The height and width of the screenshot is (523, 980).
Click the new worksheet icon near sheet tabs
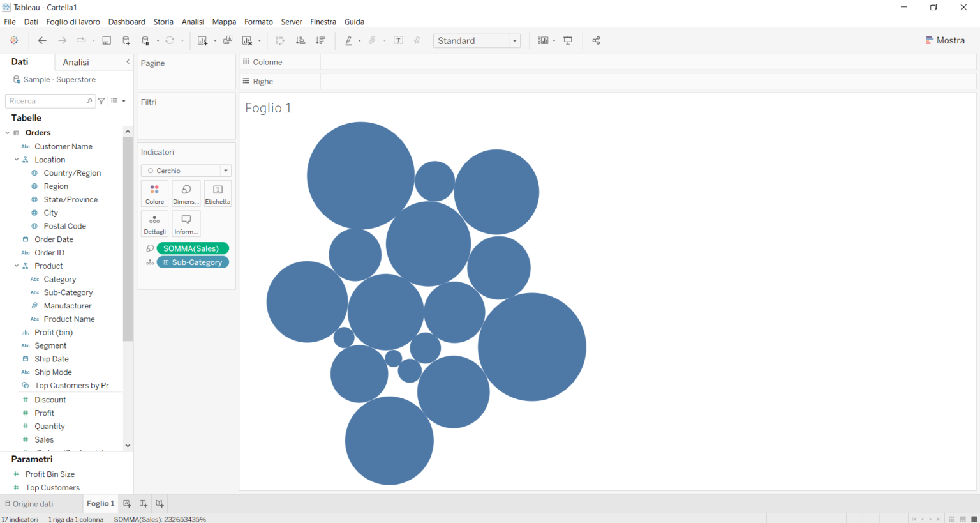click(127, 503)
